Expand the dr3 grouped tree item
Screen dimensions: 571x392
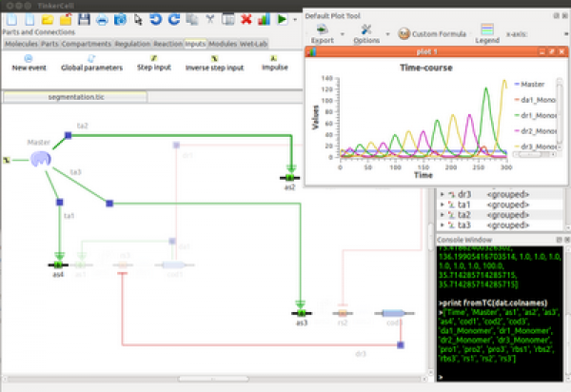[x=441, y=194]
